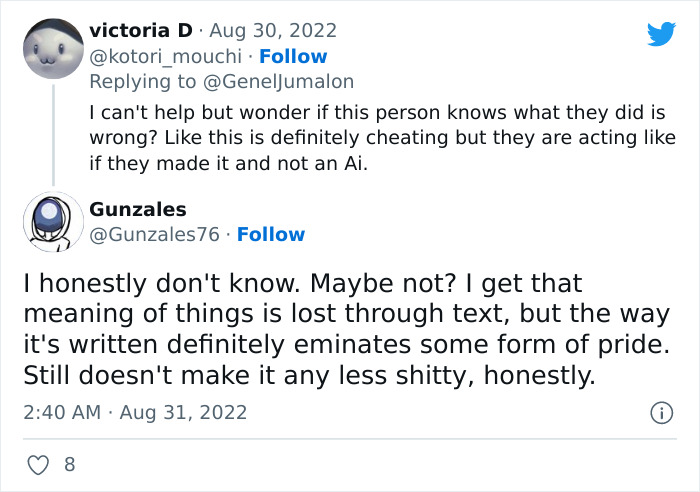This screenshot has height=492, width=700.
Task: Click the Twitter bird logo
Action: pyautogui.click(x=661, y=35)
